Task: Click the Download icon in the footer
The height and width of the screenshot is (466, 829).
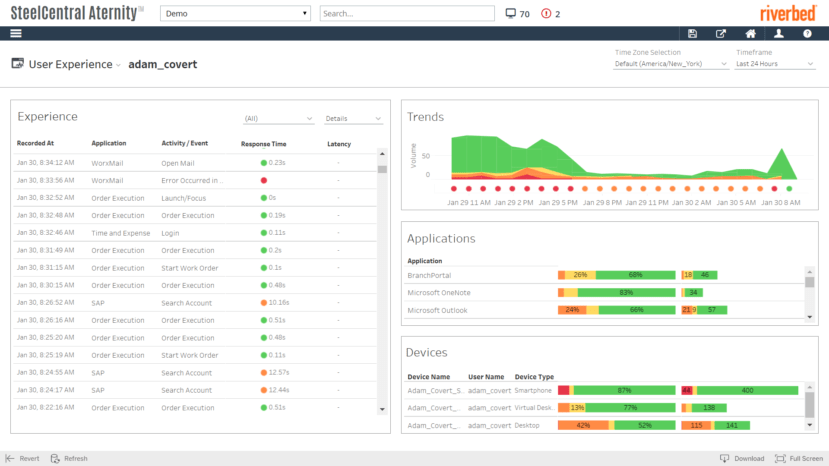Action: [x=724, y=458]
